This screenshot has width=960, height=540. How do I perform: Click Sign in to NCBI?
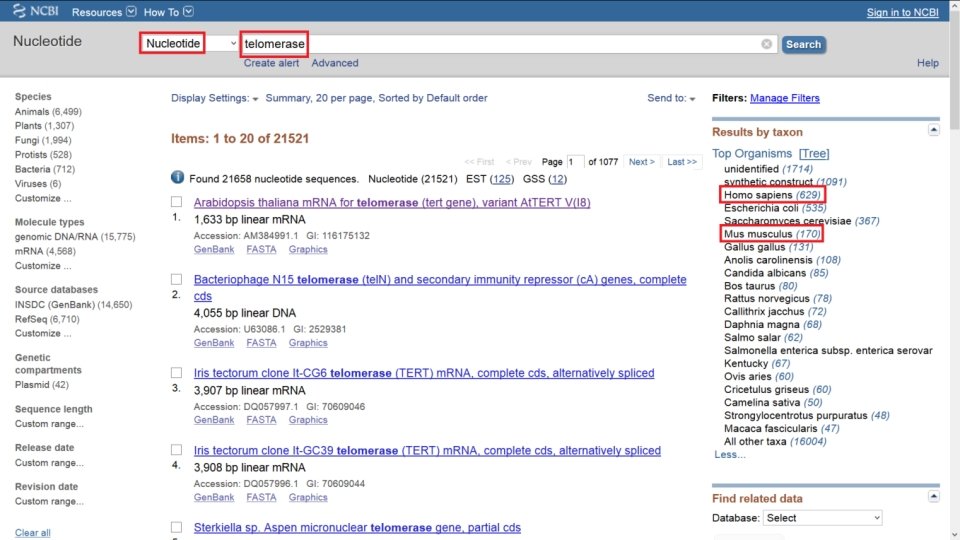tap(902, 12)
